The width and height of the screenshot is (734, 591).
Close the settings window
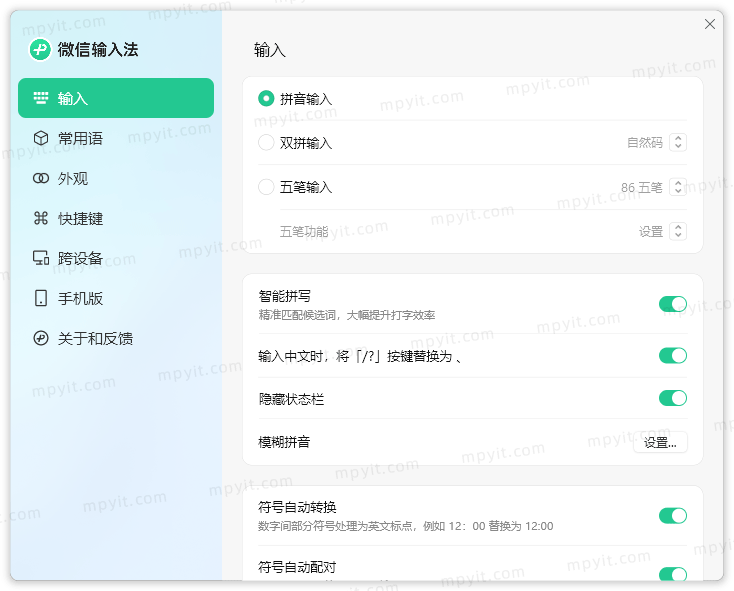pyautogui.click(x=710, y=24)
